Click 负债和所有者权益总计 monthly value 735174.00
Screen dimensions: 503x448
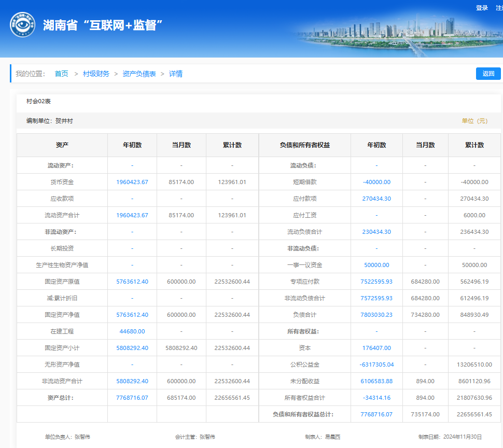click(x=425, y=414)
